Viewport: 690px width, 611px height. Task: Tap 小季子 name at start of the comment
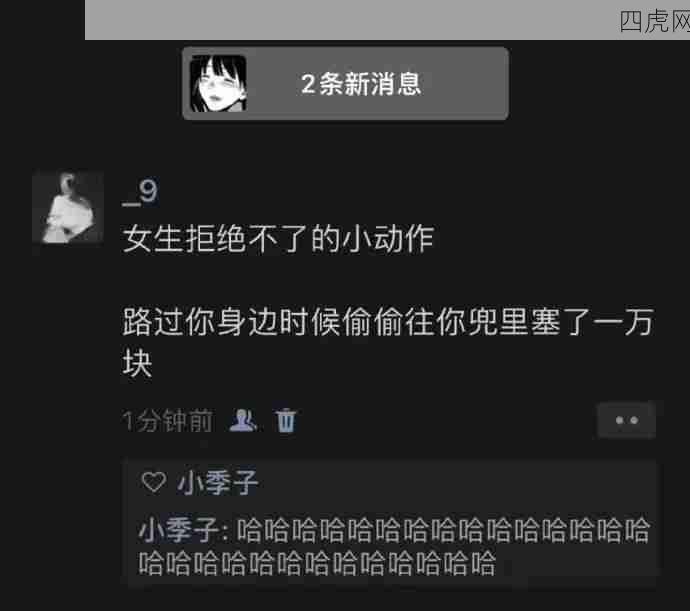coord(179,530)
